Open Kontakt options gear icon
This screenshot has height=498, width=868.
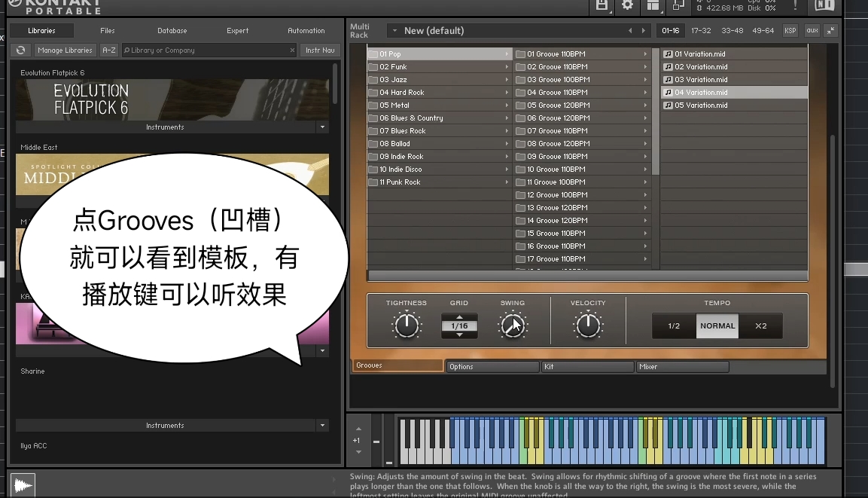coord(627,5)
